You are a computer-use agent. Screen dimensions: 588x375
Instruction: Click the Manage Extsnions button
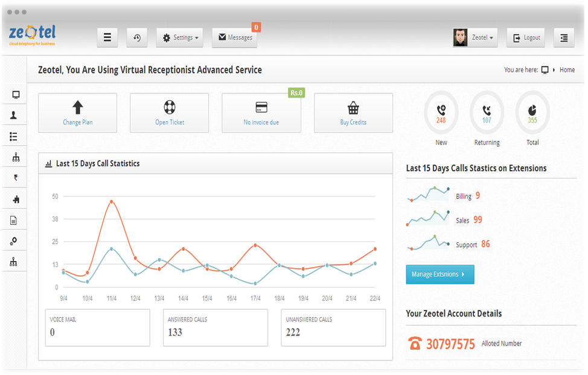tap(440, 274)
